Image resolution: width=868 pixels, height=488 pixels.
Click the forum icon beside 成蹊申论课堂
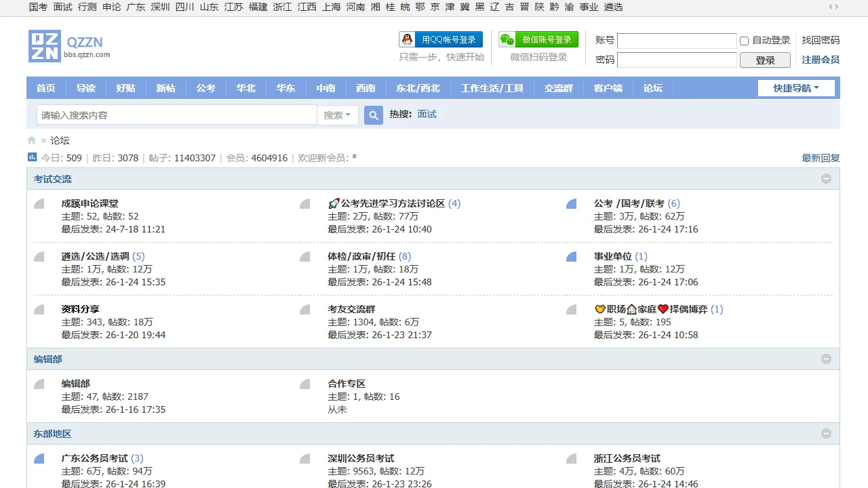click(39, 204)
